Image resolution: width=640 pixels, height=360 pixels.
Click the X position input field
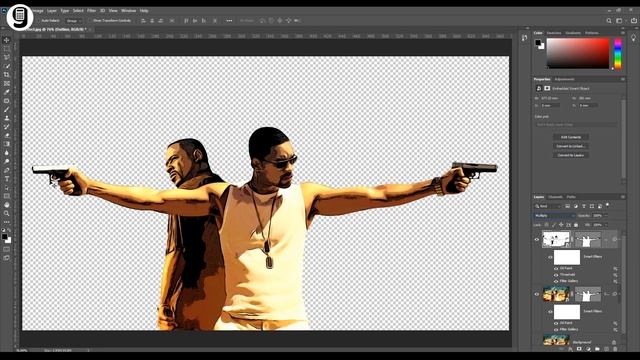click(550, 105)
